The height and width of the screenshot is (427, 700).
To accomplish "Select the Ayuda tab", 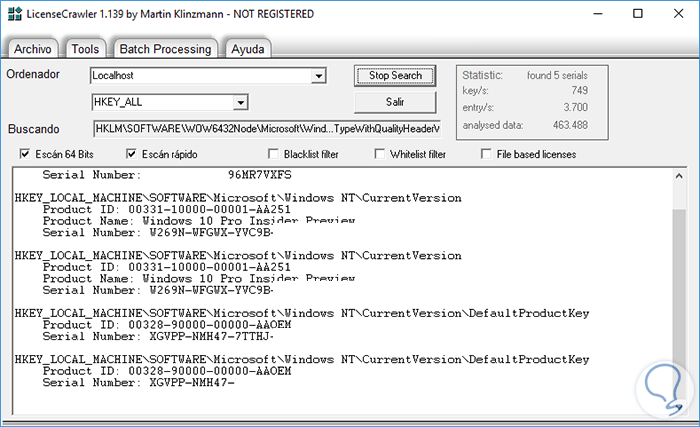I will (247, 49).
